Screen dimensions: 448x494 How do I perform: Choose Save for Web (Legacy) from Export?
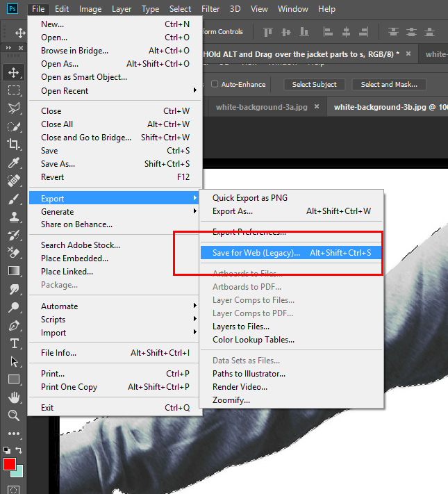pos(256,253)
